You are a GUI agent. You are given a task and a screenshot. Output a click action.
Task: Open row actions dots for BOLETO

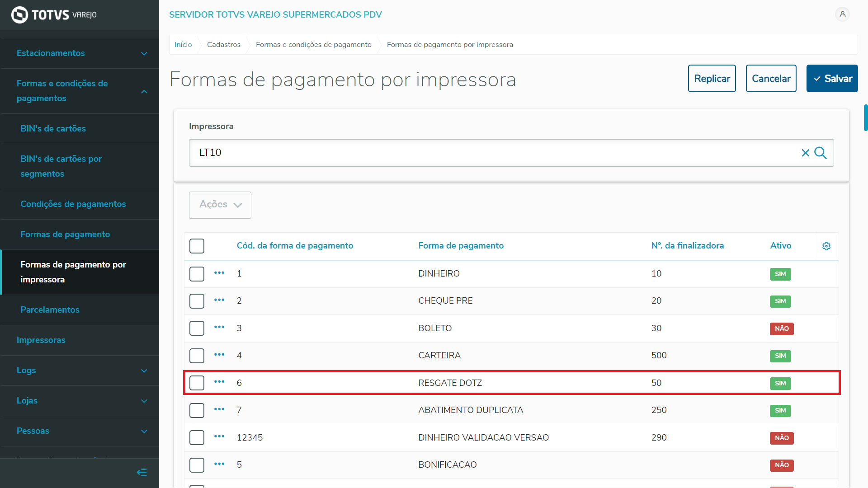click(x=219, y=327)
